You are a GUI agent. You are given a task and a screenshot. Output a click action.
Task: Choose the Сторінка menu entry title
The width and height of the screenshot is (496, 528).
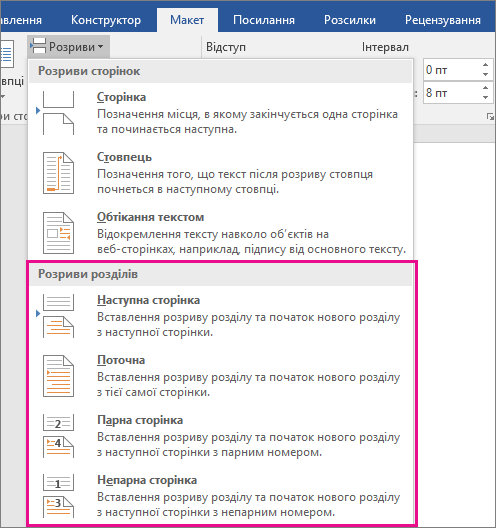(x=121, y=97)
